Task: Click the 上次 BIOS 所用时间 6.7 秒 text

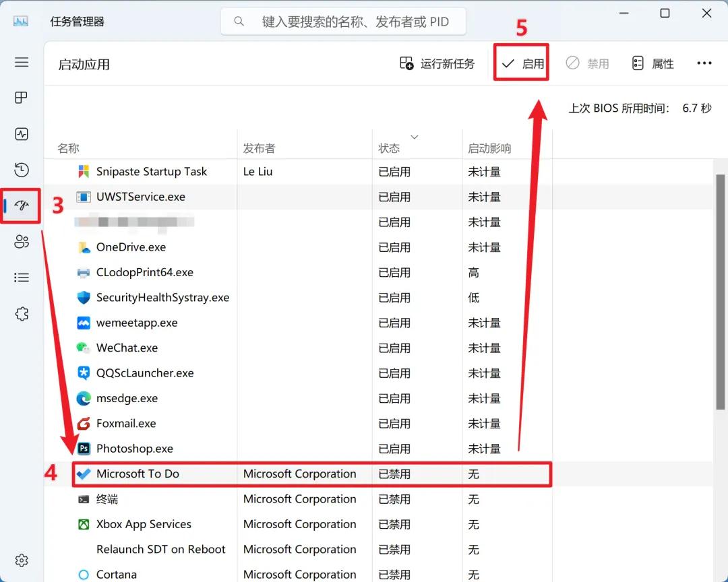Action: coord(640,108)
